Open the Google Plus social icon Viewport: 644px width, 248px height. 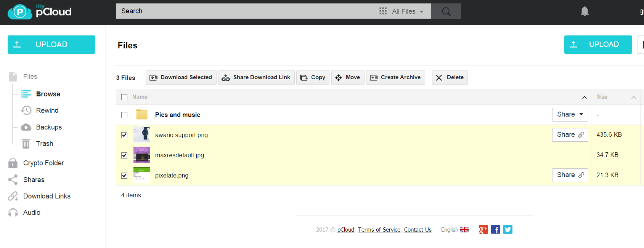483,230
